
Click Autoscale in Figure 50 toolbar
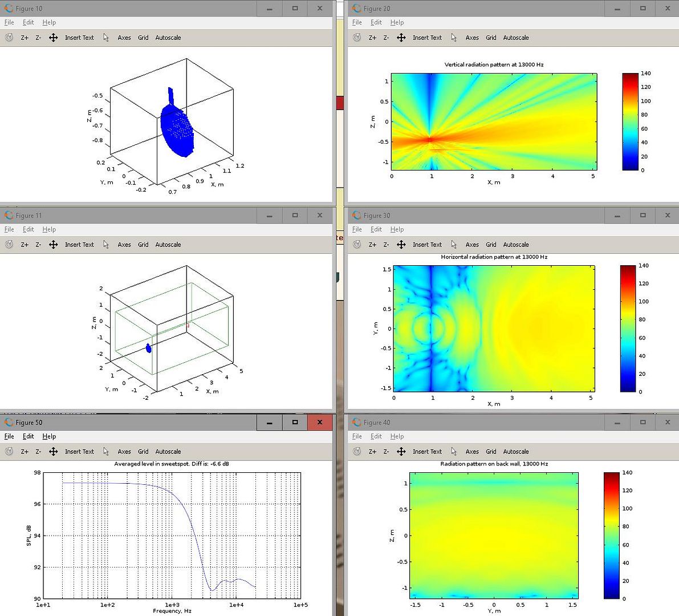click(x=168, y=452)
